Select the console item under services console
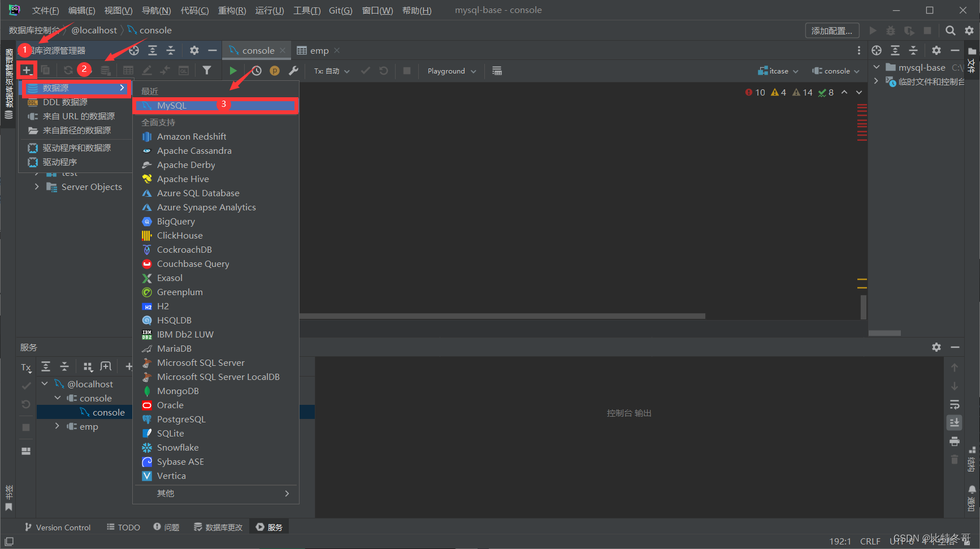The height and width of the screenshot is (549, 980). (109, 412)
